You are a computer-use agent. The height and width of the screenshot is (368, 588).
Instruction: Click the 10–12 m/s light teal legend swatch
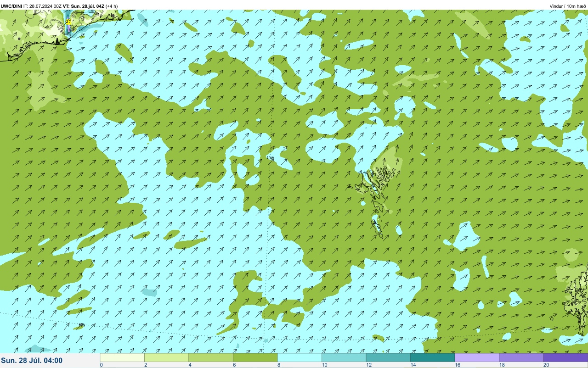(x=344, y=357)
